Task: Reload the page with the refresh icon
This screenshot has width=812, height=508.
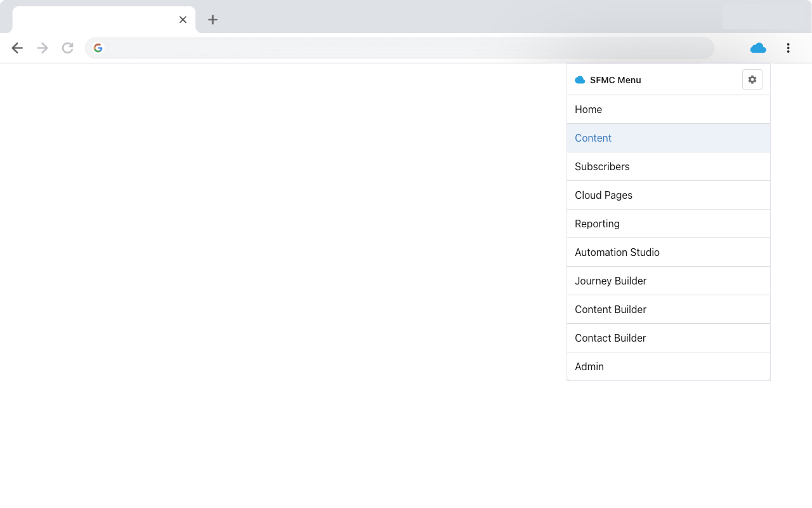Action: (67, 48)
